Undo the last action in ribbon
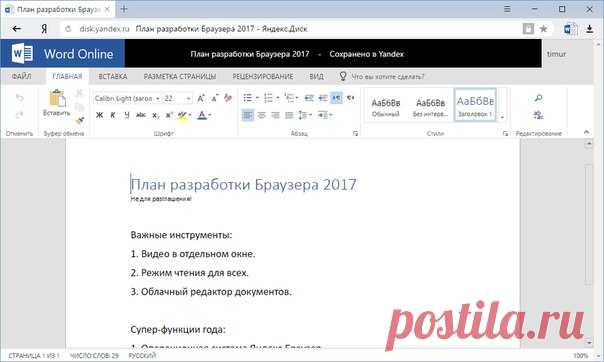Image resolution: width=604 pixels, height=362 pixels. [20, 98]
